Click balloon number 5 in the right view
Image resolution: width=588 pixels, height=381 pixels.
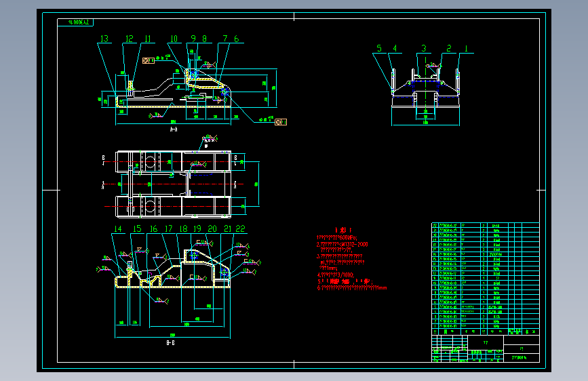pyautogui.click(x=379, y=48)
